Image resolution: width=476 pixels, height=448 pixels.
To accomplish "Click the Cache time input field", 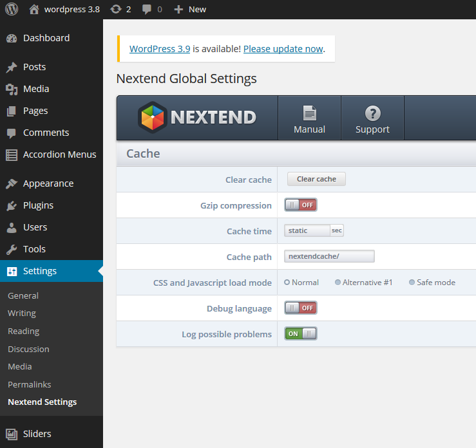I will tap(307, 230).
